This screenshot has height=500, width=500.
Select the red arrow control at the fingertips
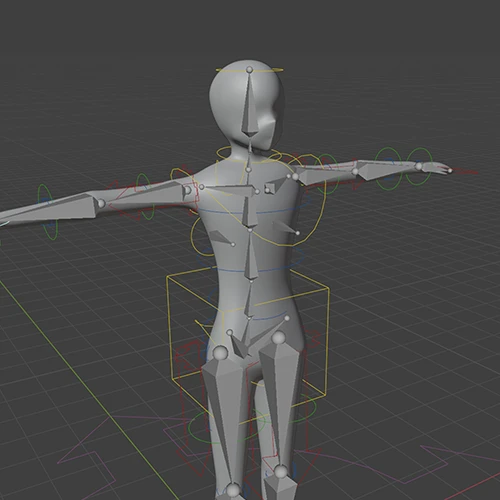point(464,172)
